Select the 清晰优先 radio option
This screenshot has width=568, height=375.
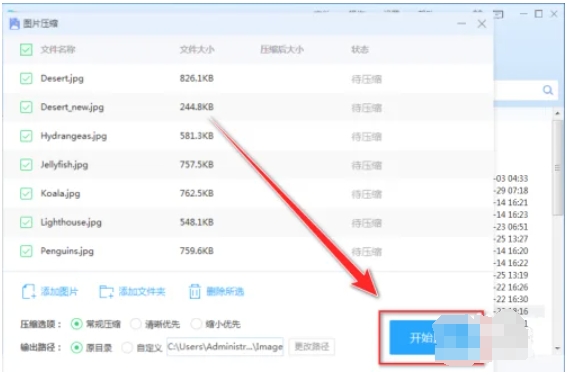(x=135, y=324)
